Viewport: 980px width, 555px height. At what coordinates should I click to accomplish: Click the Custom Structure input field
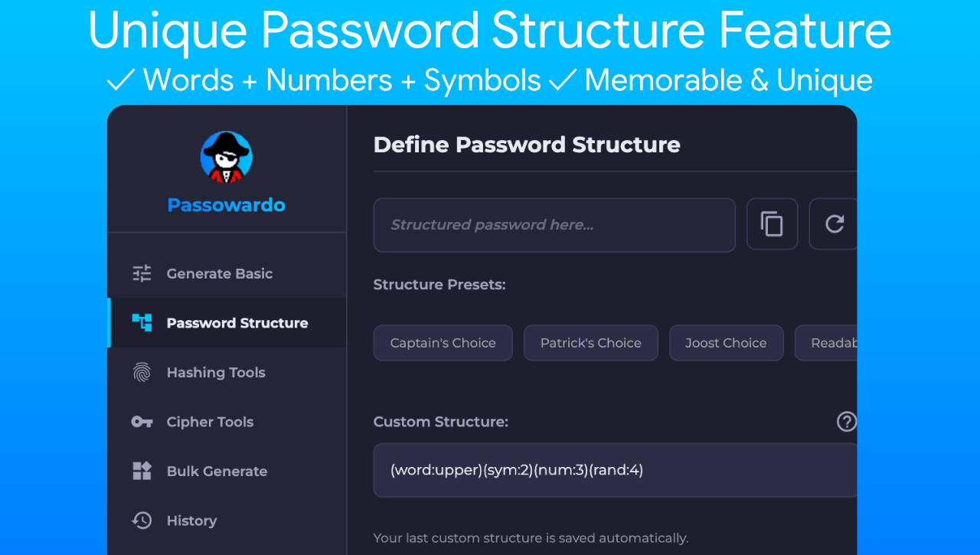[x=612, y=470]
